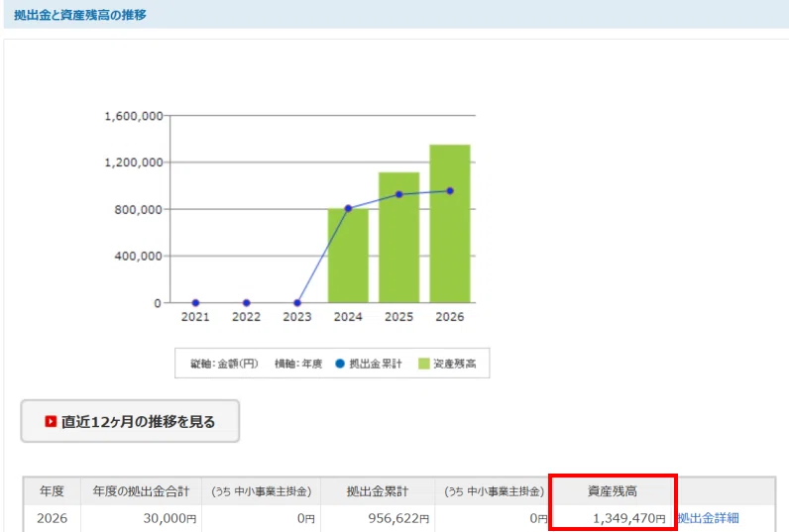Click the 400,000 y-axis label
This screenshot has width=789, height=532.
[x=138, y=256]
